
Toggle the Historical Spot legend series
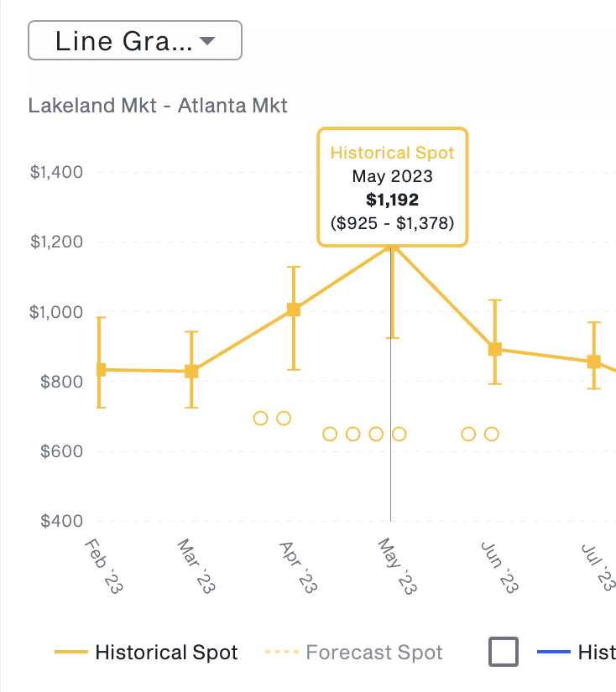click(166, 653)
